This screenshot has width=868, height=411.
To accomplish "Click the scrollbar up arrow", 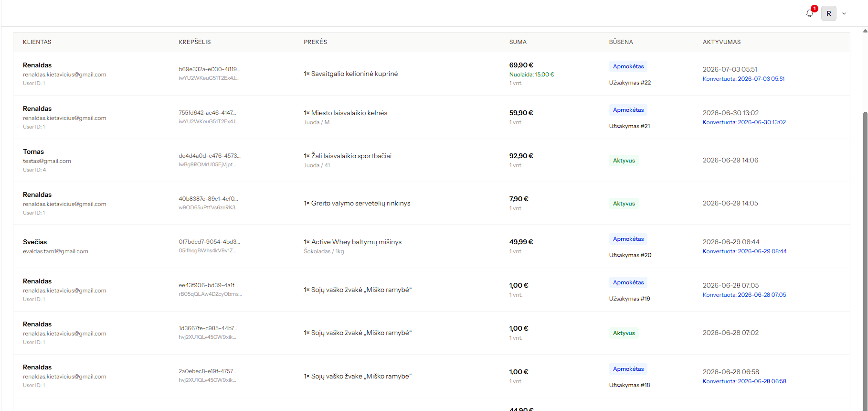I will pyautogui.click(x=865, y=31).
